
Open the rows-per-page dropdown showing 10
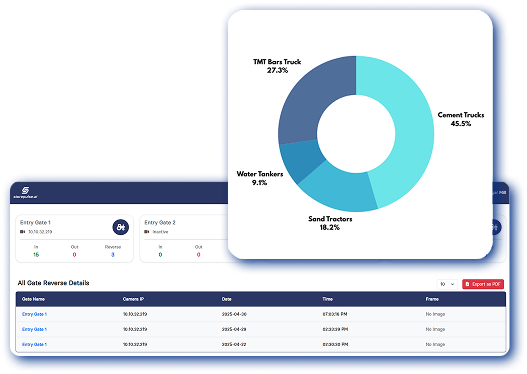click(447, 284)
